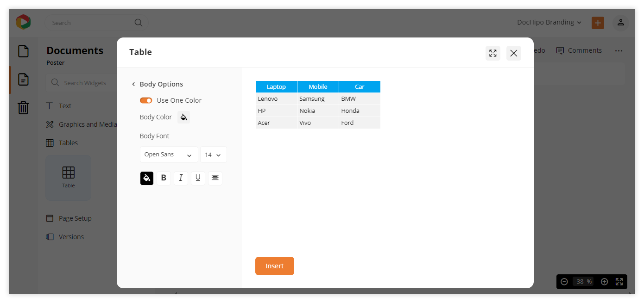Open the three-dots more options menu

[619, 51]
